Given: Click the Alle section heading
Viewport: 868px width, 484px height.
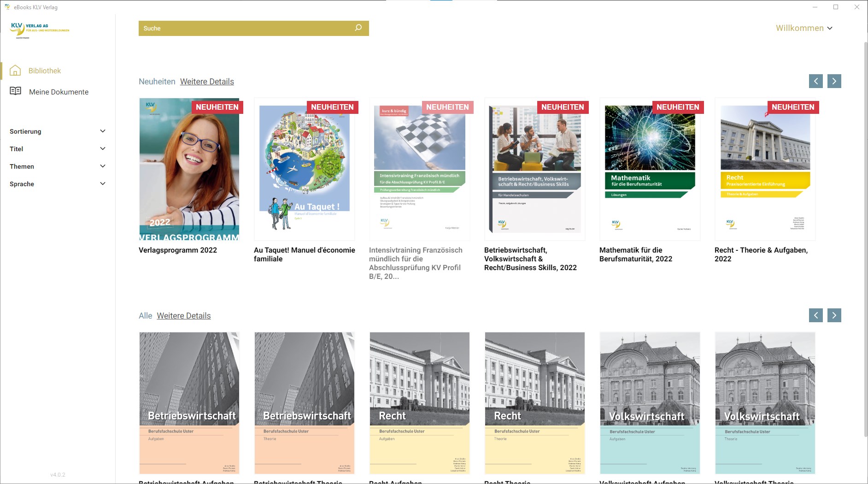Looking at the screenshot, I should [146, 316].
